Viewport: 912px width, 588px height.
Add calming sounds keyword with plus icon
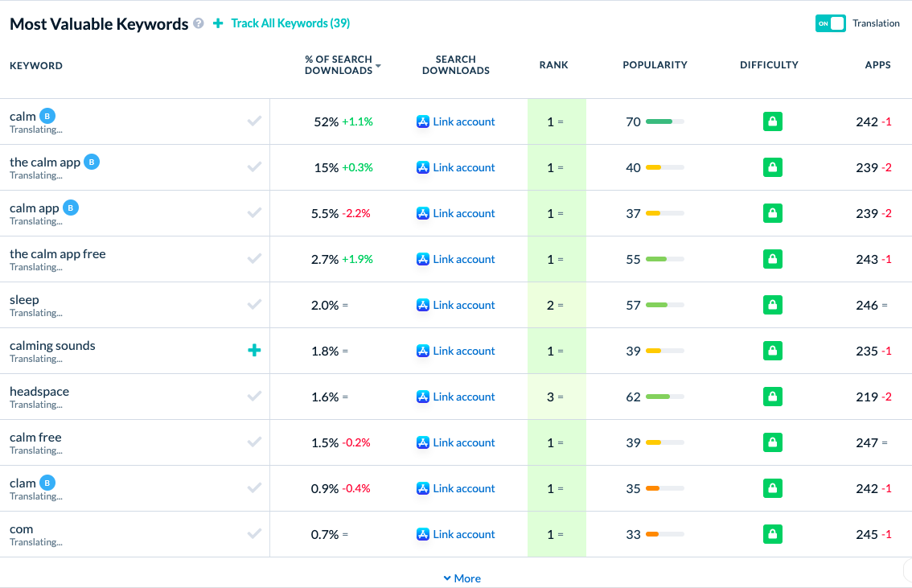(254, 350)
